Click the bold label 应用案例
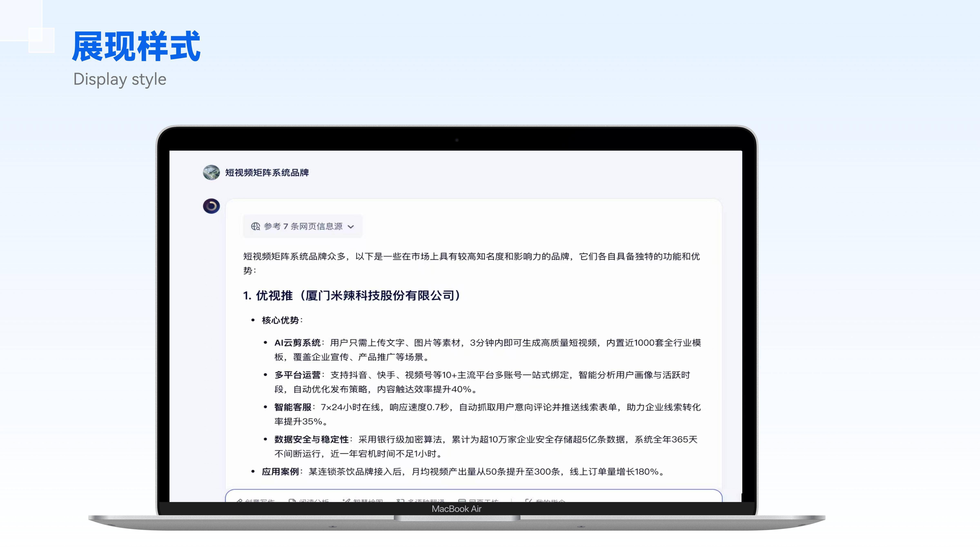The image size is (980, 551). coord(280,472)
